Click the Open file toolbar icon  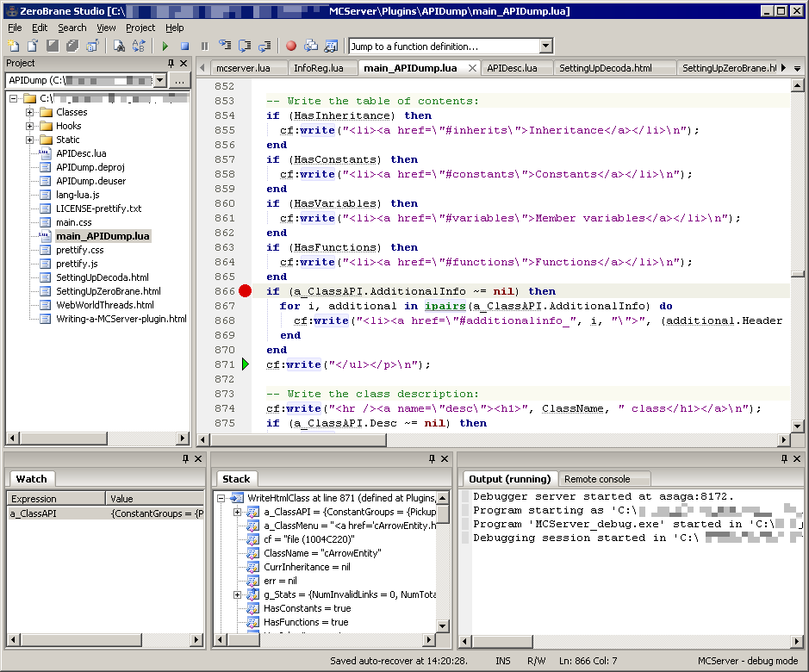(33, 46)
